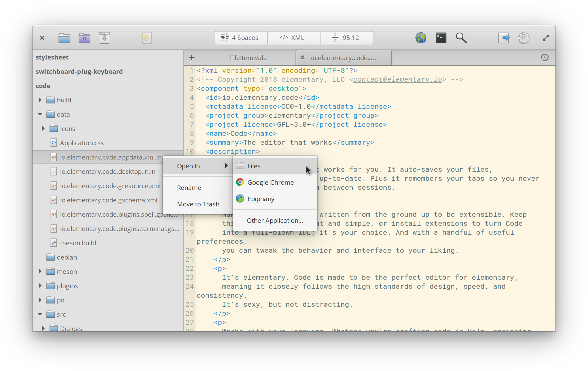Click the Other Application... entry
This screenshot has width=588, height=371.
tap(275, 221)
